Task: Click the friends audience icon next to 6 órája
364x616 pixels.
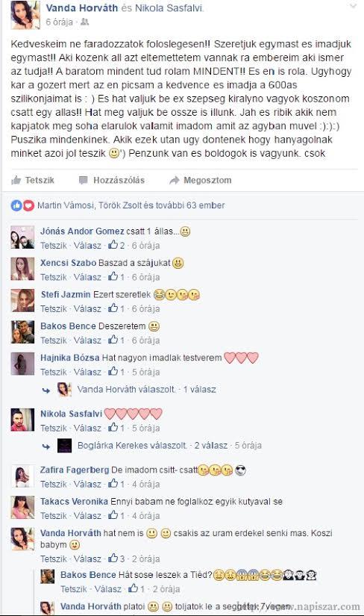Action: point(84,22)
